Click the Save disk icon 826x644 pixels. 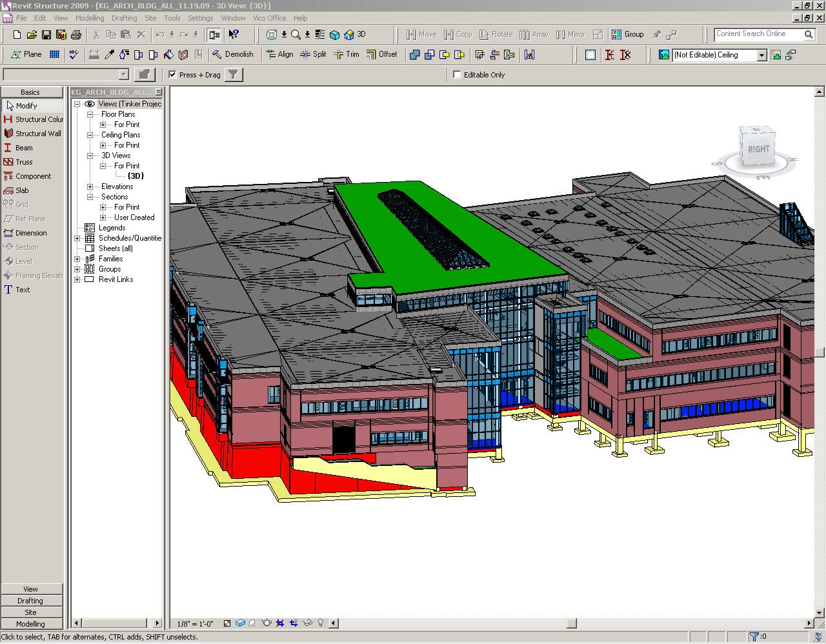pos(46,34)
